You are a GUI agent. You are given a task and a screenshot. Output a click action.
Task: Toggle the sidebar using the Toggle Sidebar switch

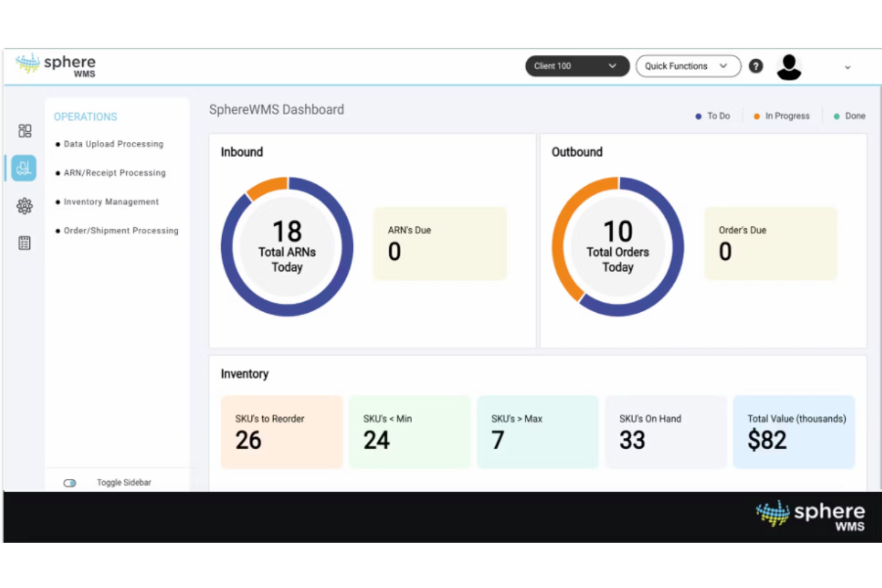(70, 483)
